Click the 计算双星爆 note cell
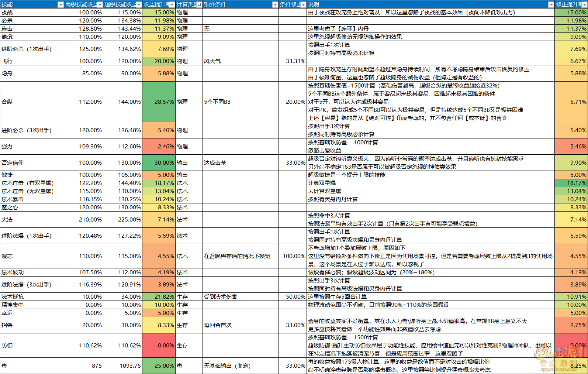The width and height of the screenshot is (588, 374). coord(430,183)
